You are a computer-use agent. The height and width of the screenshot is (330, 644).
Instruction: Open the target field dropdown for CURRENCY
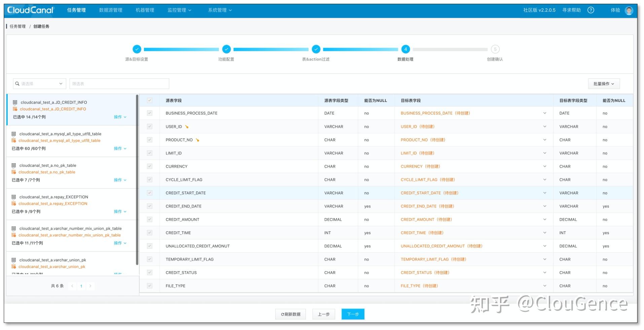[x=544, y=166]
